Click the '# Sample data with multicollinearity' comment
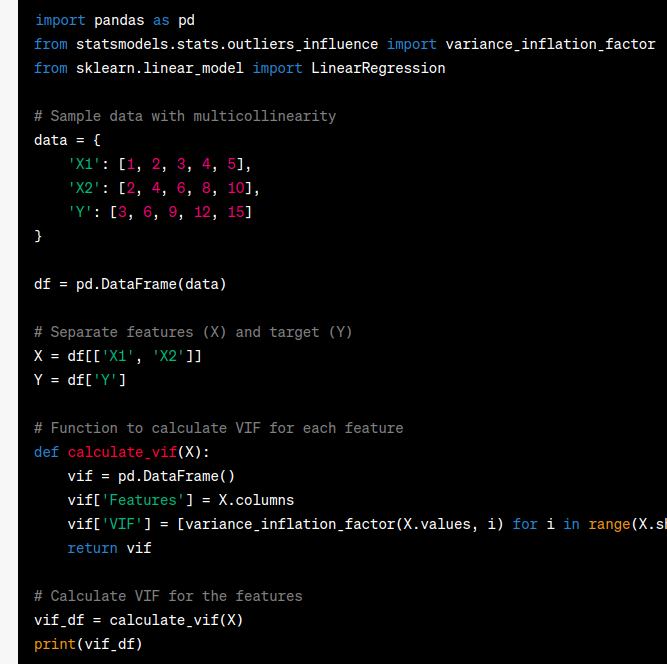Image resolution: width=667 pixels, height=664 pixels. 185,116
